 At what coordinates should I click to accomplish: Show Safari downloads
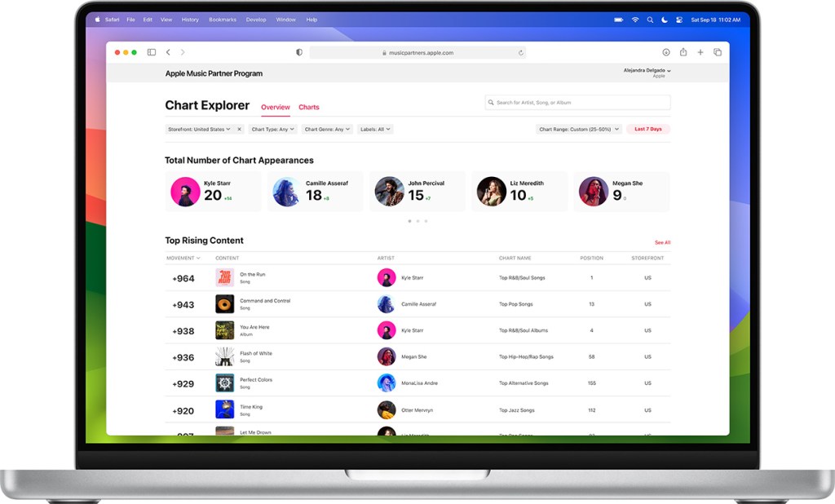(x=666, y=52)
